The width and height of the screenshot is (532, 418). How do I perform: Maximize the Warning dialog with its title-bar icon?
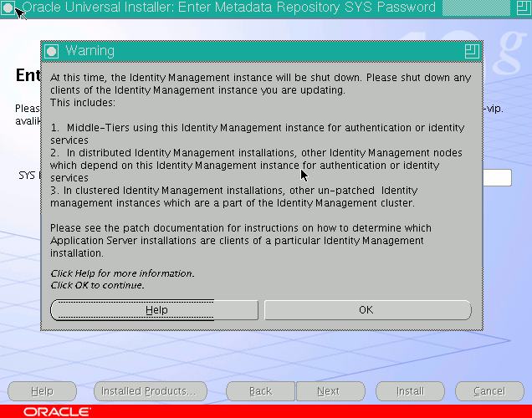tap(472, 52)
